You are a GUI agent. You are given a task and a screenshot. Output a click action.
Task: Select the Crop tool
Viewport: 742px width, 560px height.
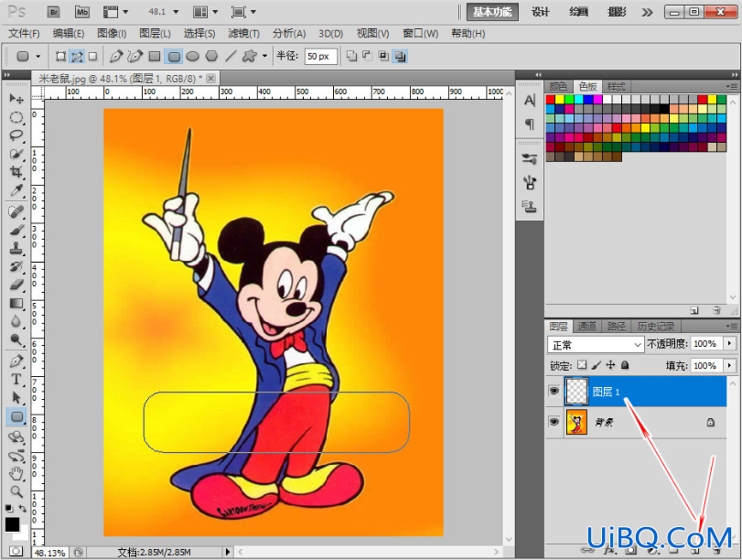point(16,172)
